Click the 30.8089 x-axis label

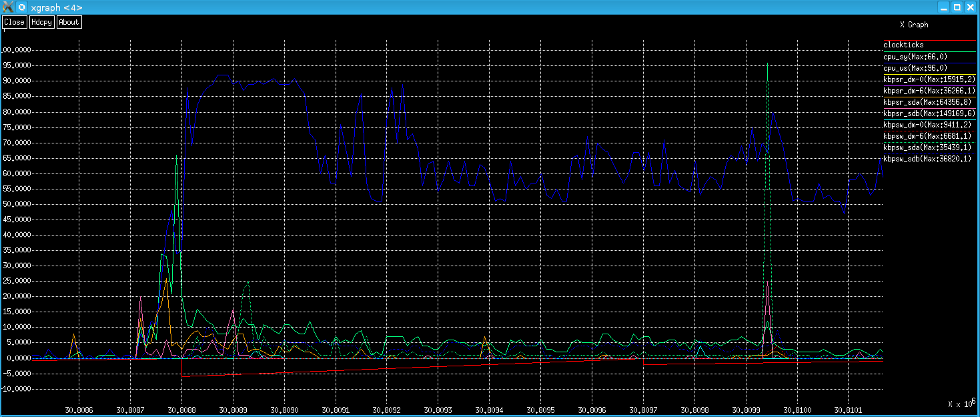pyautogui.click(x=232, y=410)
